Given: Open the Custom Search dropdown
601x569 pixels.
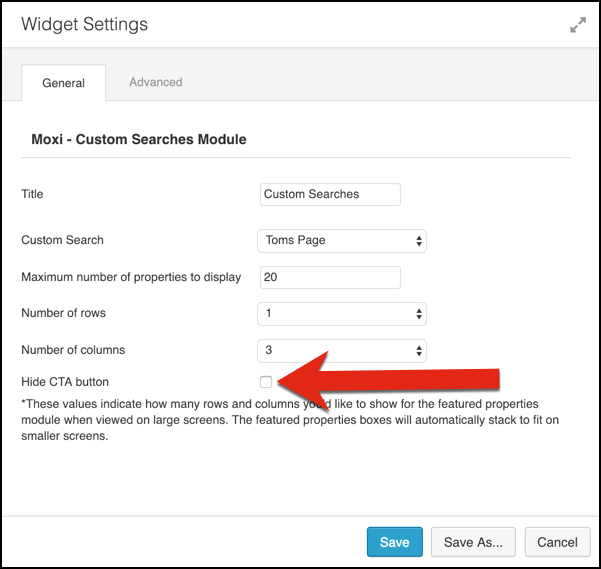Looking at the screenshot, I should [x=342, y=240].
